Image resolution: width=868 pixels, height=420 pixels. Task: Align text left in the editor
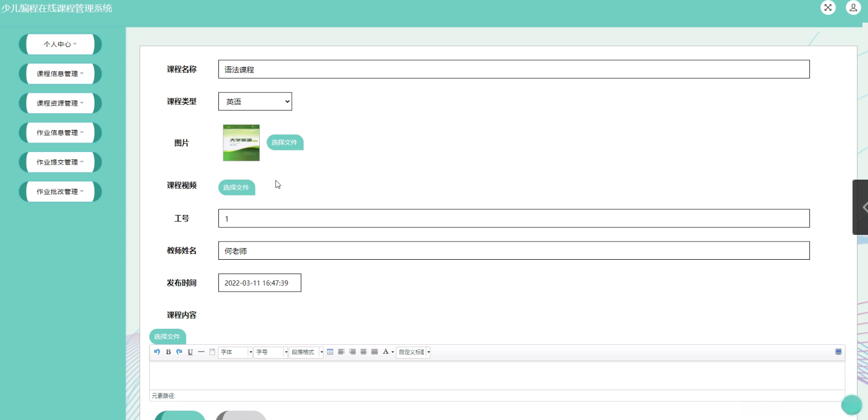click(x=341, y=352)
